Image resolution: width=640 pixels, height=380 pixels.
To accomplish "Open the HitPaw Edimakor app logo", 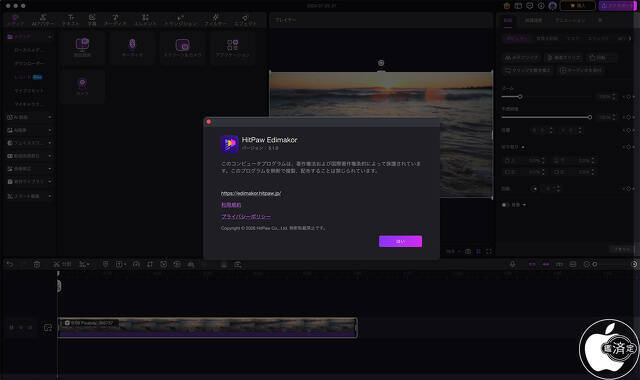I will coord(230,144).
